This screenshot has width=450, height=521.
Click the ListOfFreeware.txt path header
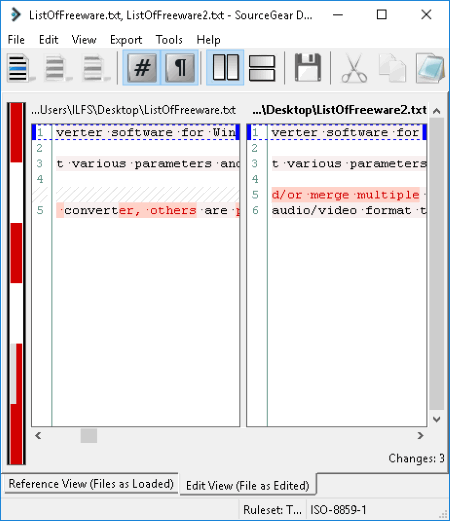coord(134,110)
